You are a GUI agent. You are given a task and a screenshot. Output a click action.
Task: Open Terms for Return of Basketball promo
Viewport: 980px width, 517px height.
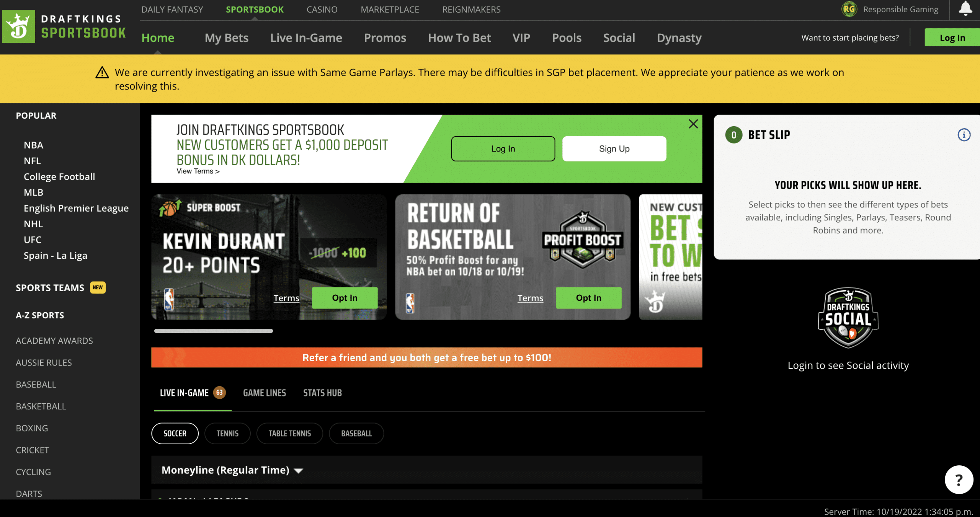point(530,298)
